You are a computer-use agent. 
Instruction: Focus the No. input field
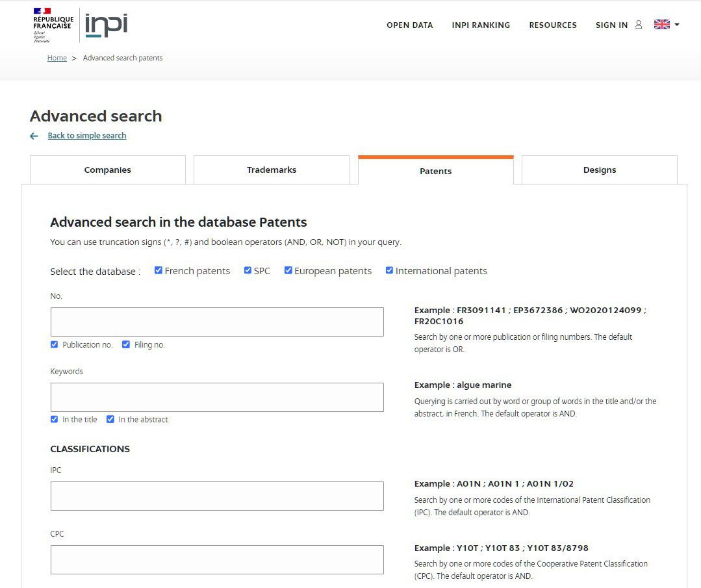pyautogui.click(x=217, y=322)
